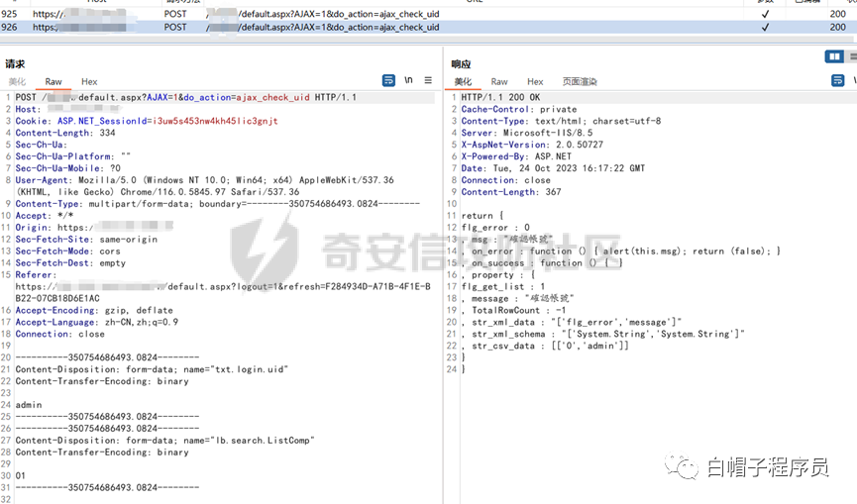Screen dimensions: 857x504
Task: Click the admin value on request line 24
Action: 29,405
